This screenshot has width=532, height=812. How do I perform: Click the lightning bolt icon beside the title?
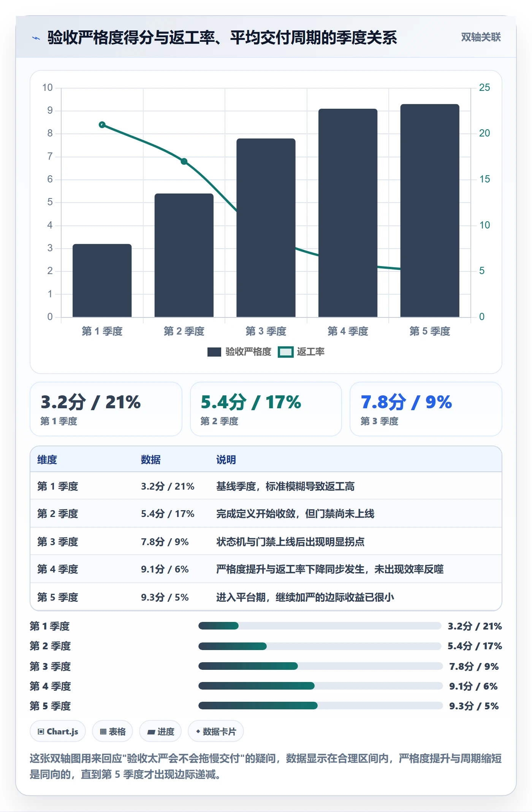(x=36, y=38)
